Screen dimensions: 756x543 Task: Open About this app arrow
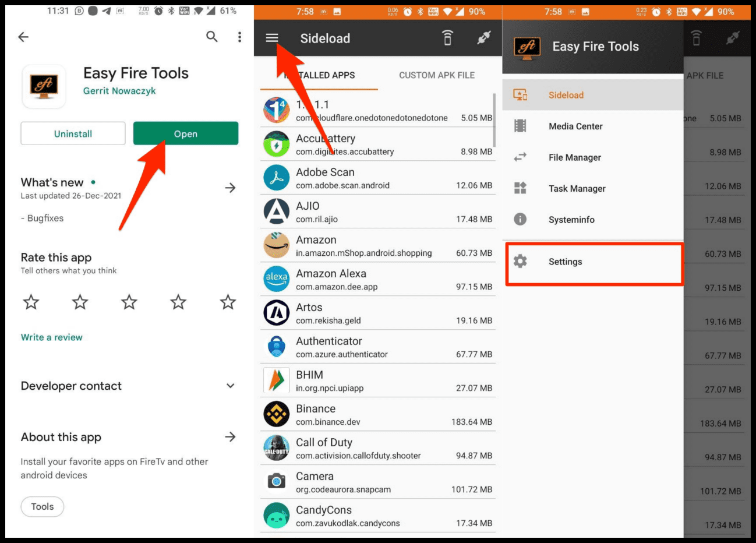pyautogui.click(x=231, y=437)
